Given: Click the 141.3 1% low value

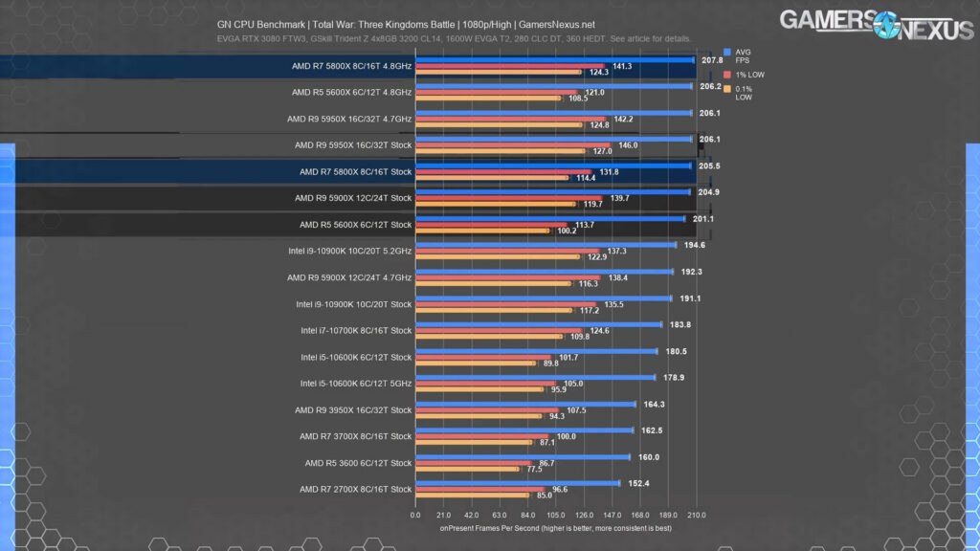Looking at the screenshot, I should pyautogui.click(x=622, y=66).
